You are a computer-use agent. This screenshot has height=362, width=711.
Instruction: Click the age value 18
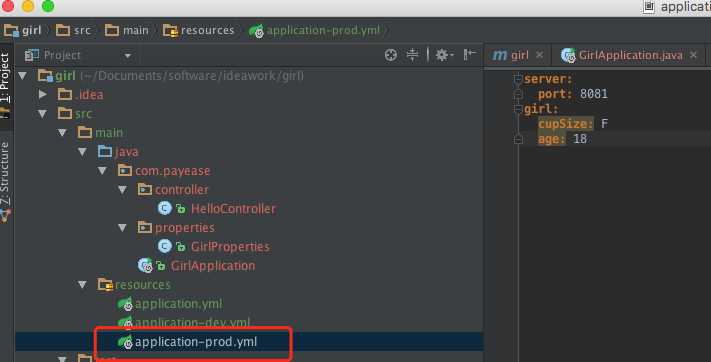[x=580, y=139]
